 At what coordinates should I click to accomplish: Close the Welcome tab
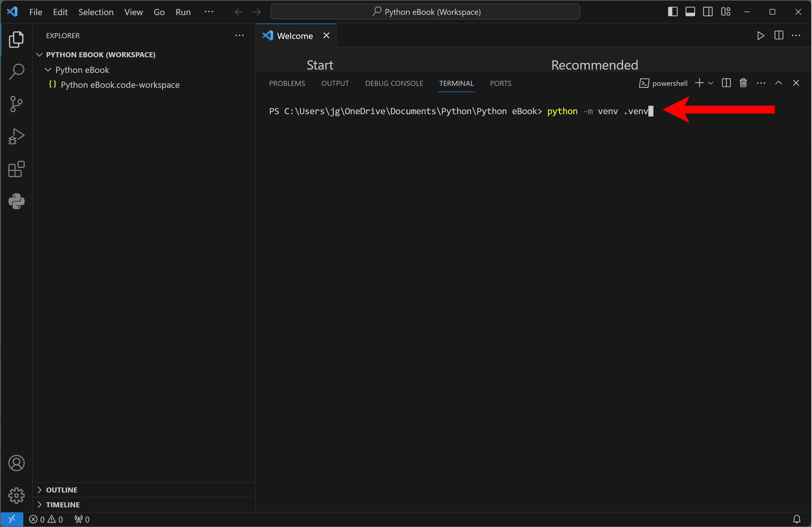pyautogui.click(x=326, y=35)
